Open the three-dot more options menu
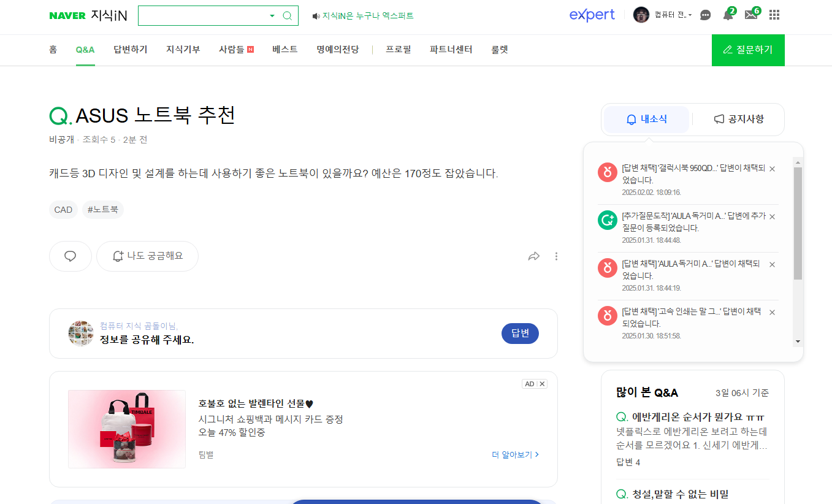This screenshot has height=504, width=832. [556, 256]
